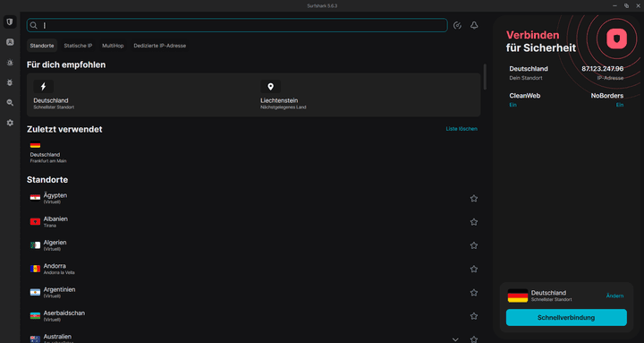Click German flag in quick-connect card
The image size is (644, 343).
tap(518, 296)
